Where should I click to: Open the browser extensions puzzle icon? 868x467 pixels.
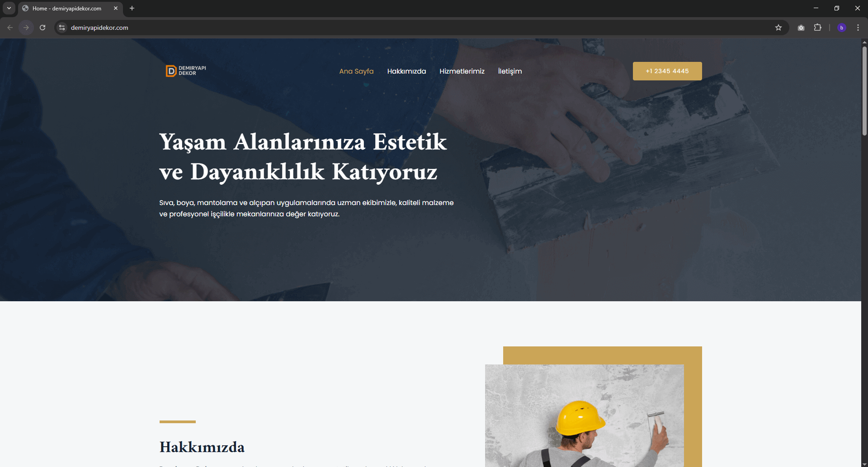pyautogui.click(x=818, y=28)
